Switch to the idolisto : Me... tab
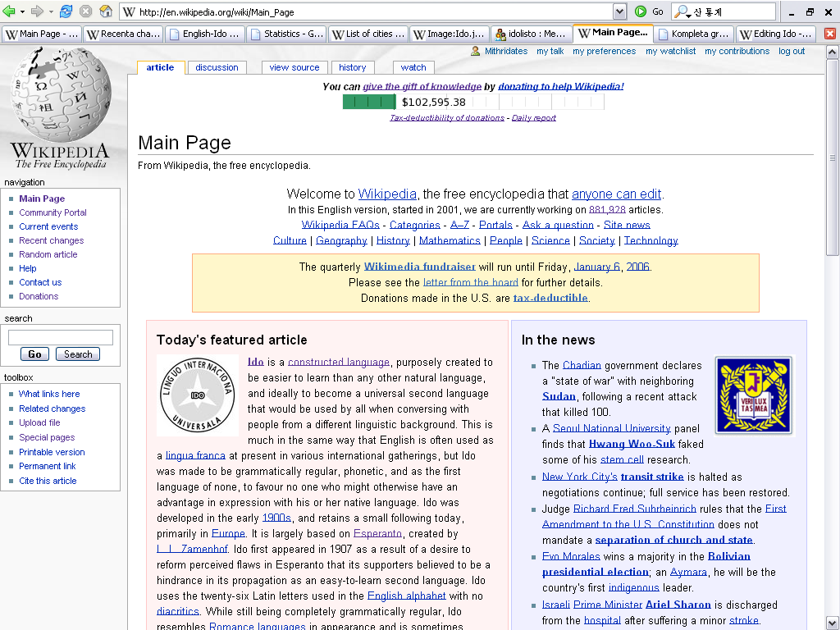 (531, 34)
